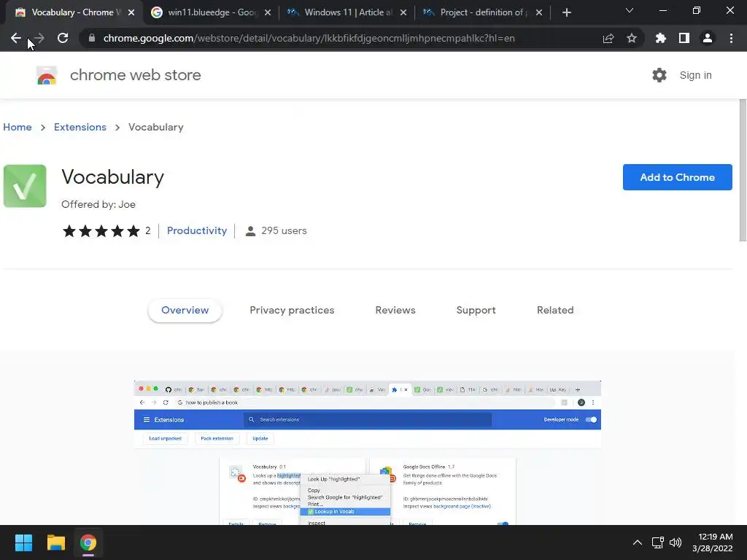Select the Reviews tab
The image size is (747, 560).
(x=395, y=310)
